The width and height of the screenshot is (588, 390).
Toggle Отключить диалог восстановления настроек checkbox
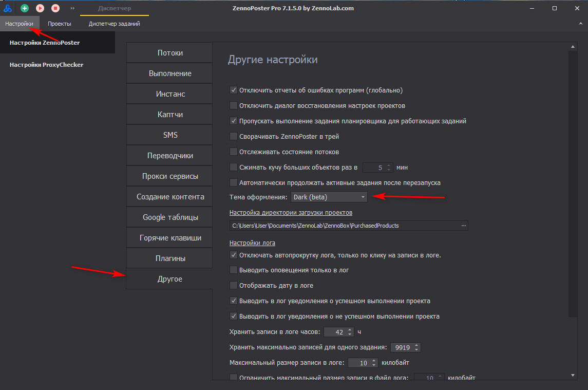233,105
